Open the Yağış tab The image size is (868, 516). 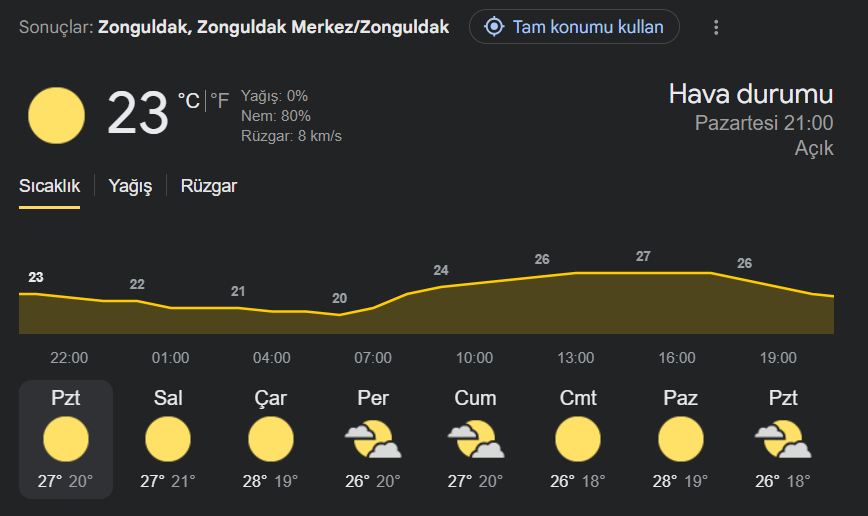click(x=130, y=186)
